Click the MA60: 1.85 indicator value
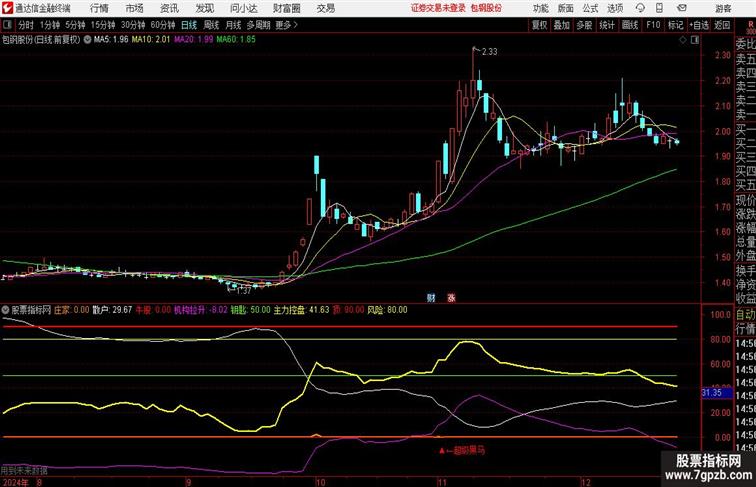The height and width of the screenshot is (487, 756). tap(236, 40)
